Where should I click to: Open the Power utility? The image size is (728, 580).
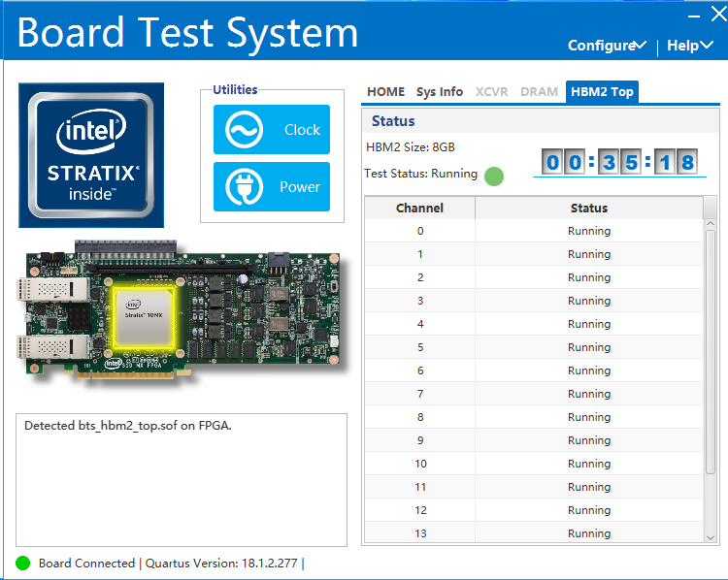(x=272, y=186)
